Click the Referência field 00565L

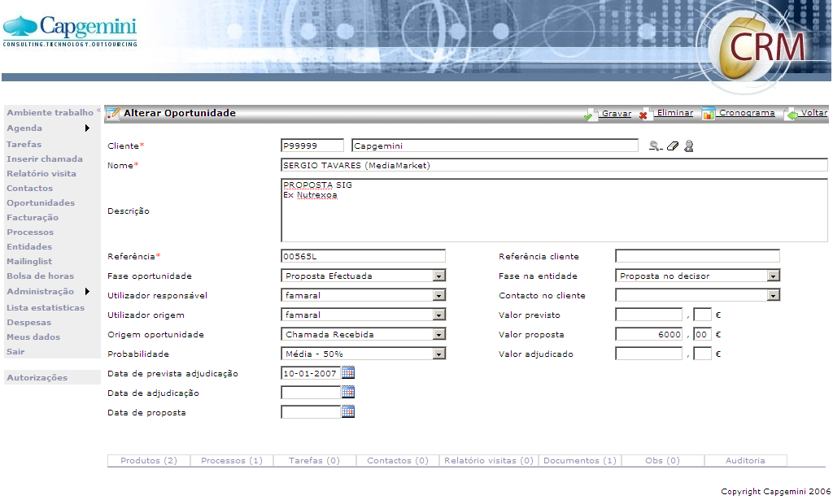tap(363, 256)
